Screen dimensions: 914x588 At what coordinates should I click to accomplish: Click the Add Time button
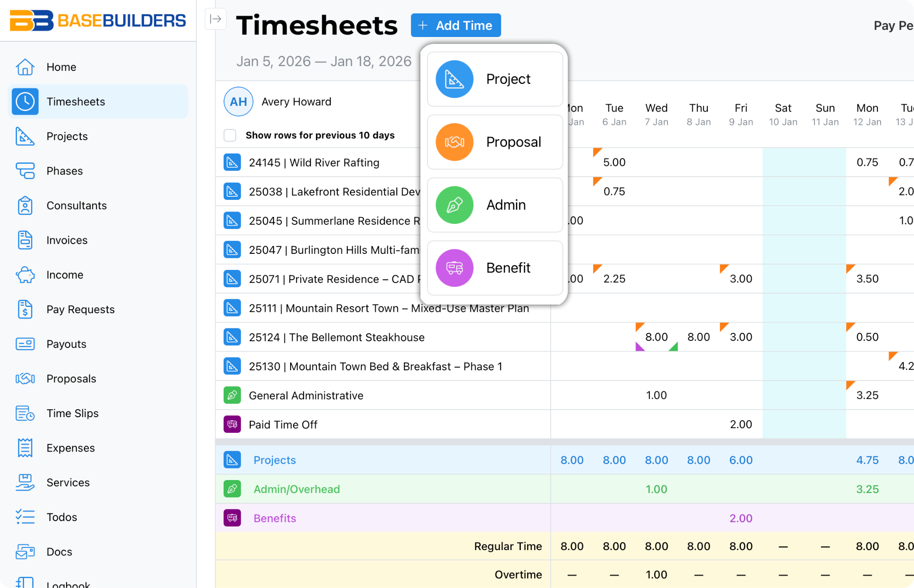pyautogui.click(x=456, y=25)
